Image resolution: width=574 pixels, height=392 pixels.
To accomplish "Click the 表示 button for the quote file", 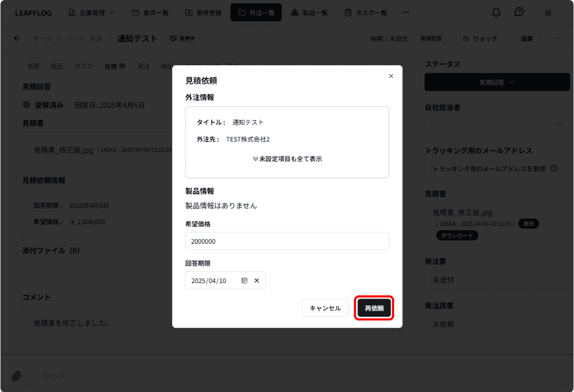I will (x=528, y=223).
